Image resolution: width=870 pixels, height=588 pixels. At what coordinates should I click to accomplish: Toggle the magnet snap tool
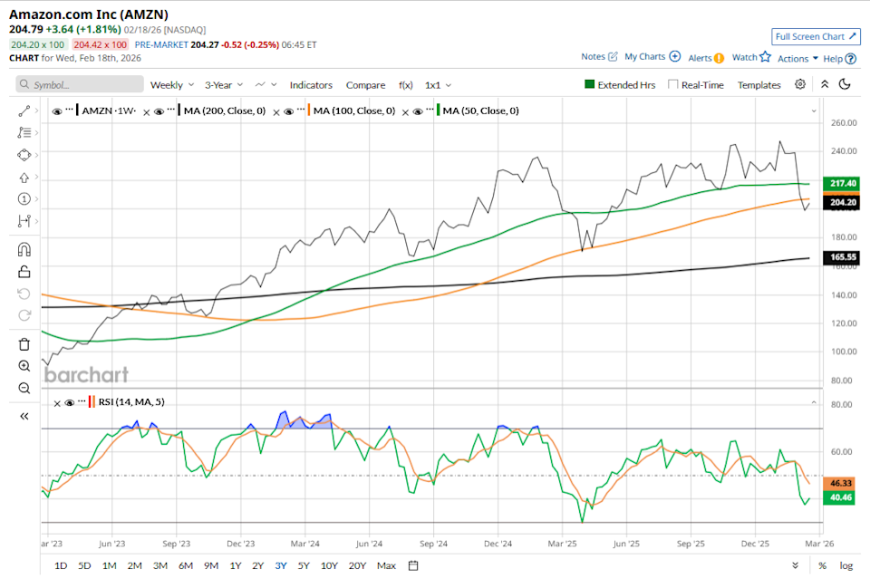point(24,250)
